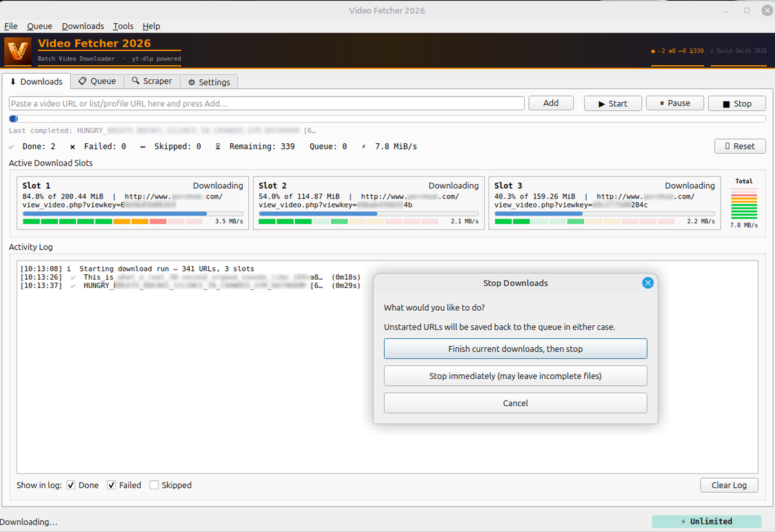Choose Stop immediately option
This screenshot has width=775, height=532.
[516, 376]
